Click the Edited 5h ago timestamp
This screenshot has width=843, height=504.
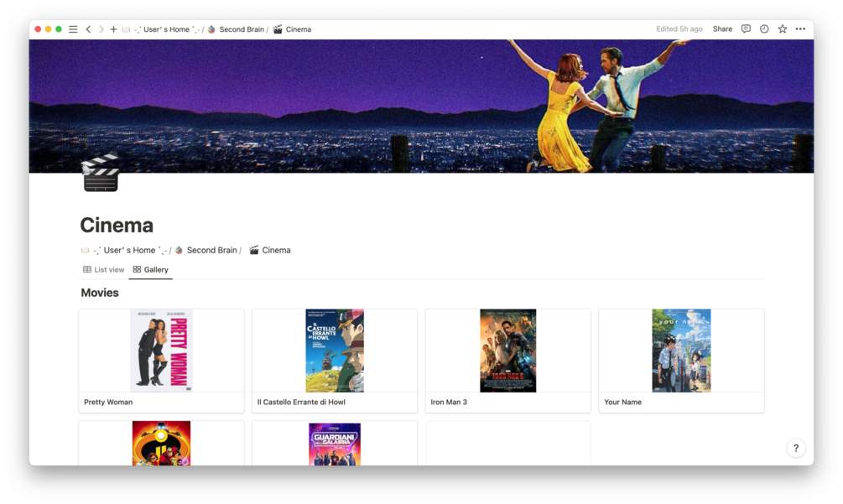679,29
